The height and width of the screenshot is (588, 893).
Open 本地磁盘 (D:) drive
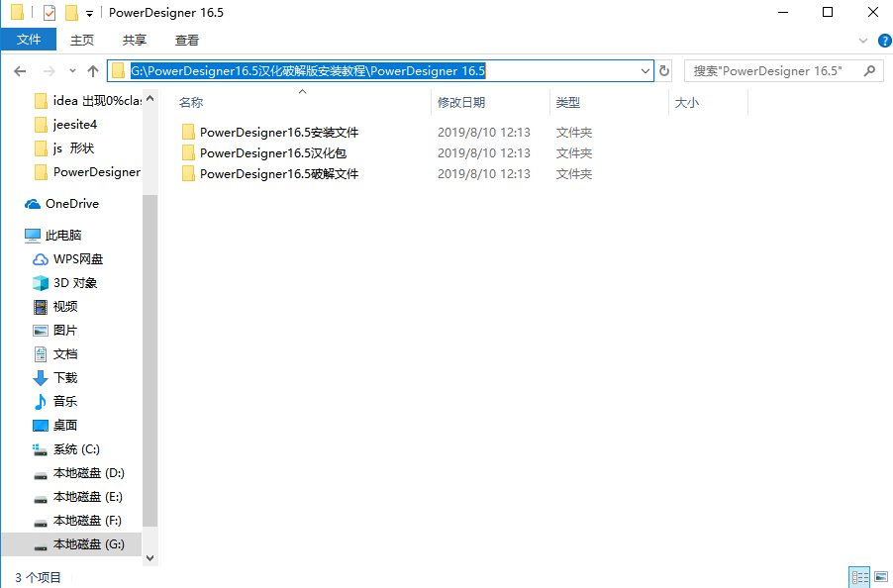[x=78, y=473]
